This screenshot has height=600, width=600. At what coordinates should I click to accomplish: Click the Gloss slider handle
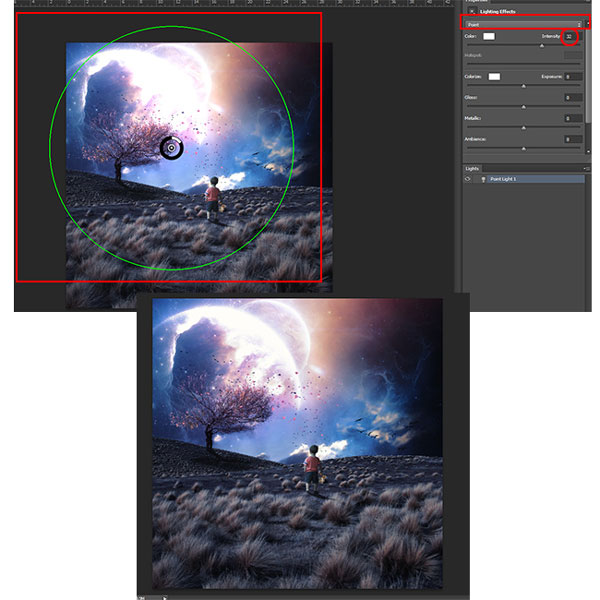pyautogui.click(x=523, y=107)
